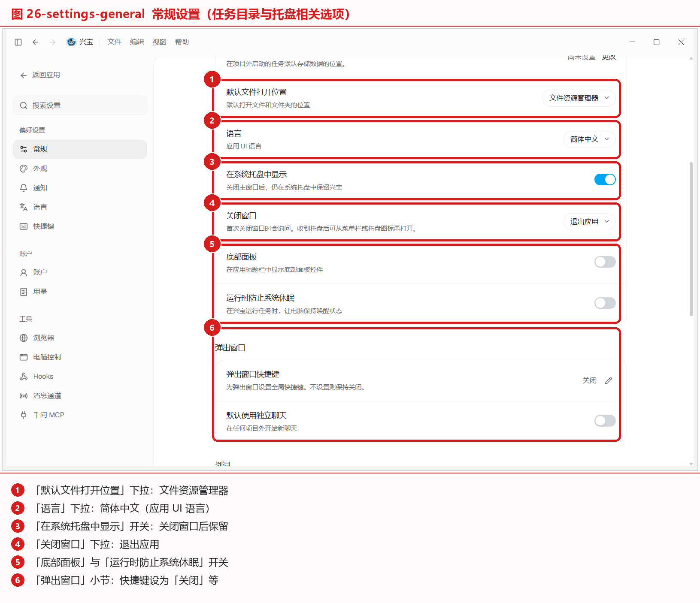Enable the 底部面板 switch
Image resolution: width=700 pixels, height=603 pixels.
point(605,262)
